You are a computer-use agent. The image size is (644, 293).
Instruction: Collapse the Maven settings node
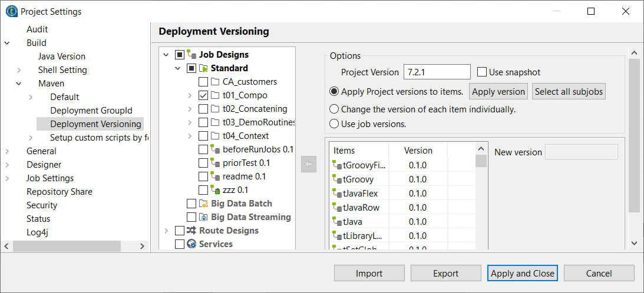(x=19, y=84)
